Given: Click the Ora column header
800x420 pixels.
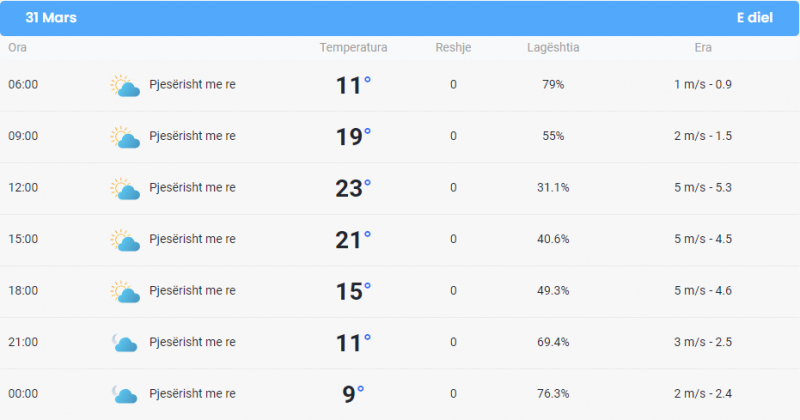Looking at the screenshot, I should tap(17, 47).
